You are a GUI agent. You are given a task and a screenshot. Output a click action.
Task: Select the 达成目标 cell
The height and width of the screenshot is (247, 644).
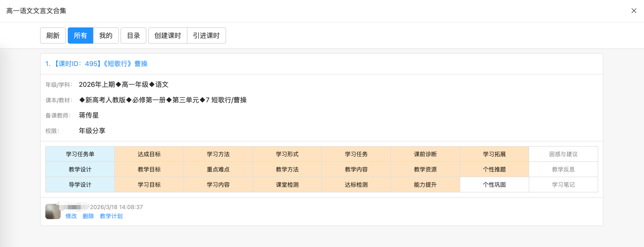pyautogui.click(x=149, y=154)
